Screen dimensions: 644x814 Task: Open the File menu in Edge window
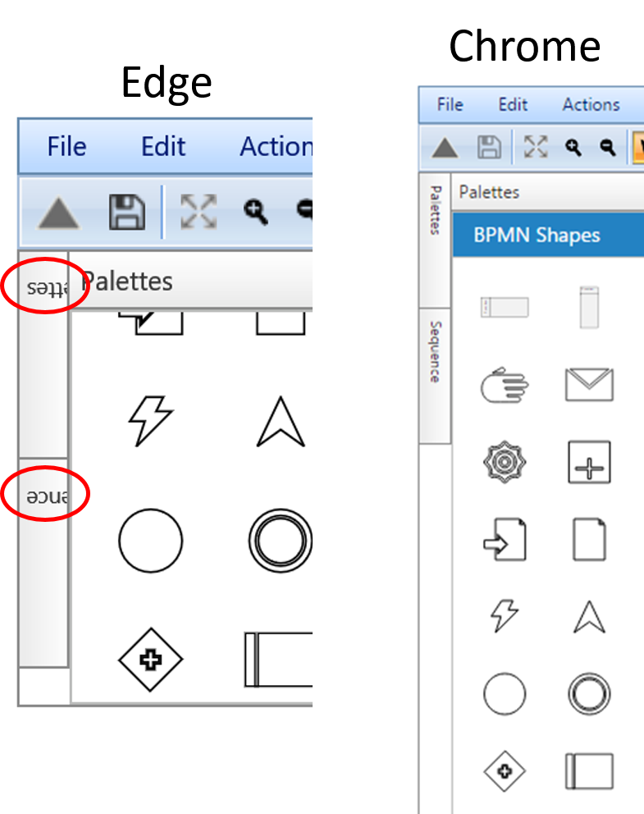[67, 146]
